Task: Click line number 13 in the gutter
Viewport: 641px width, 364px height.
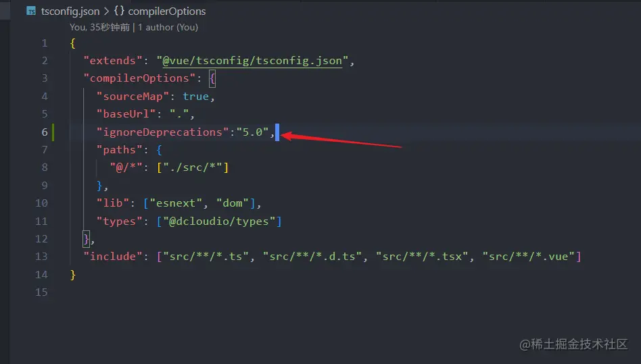Action: 42,257
